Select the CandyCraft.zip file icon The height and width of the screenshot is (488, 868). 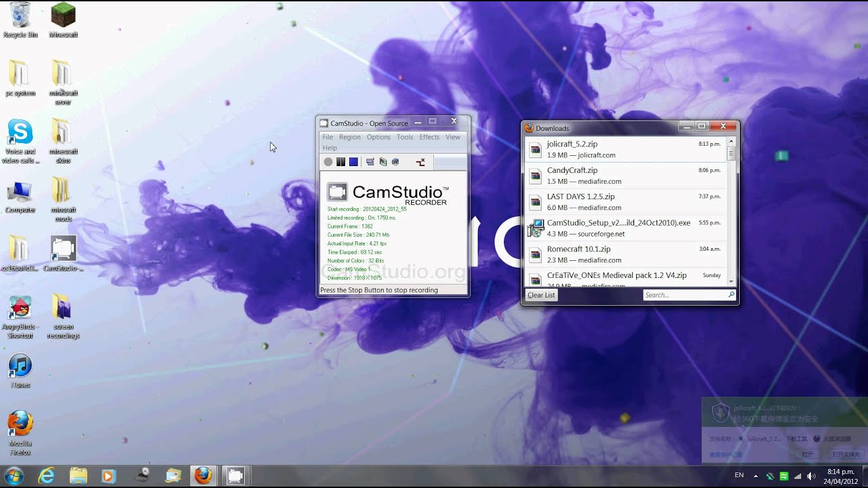536,176
